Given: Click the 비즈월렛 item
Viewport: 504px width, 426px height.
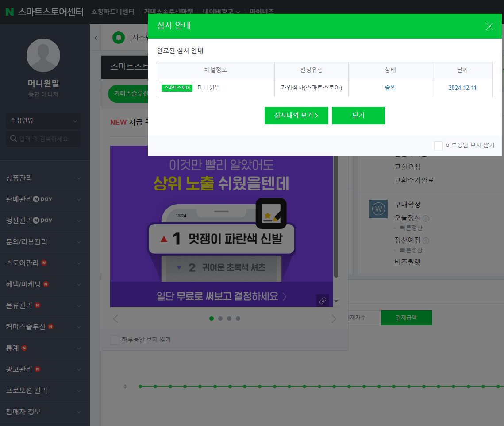Looking at the screenshot, I should click(x=407, y=262).
